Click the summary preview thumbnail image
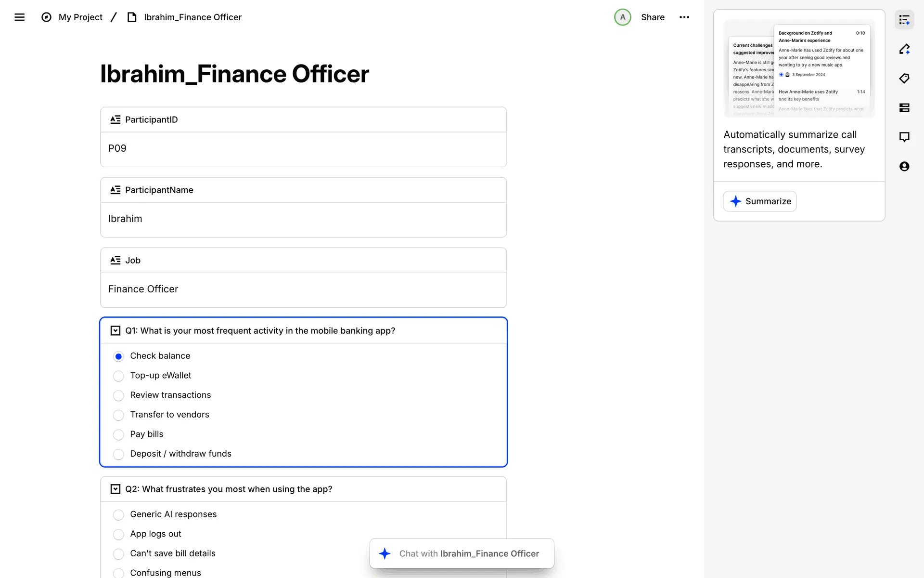 point(799,69)
